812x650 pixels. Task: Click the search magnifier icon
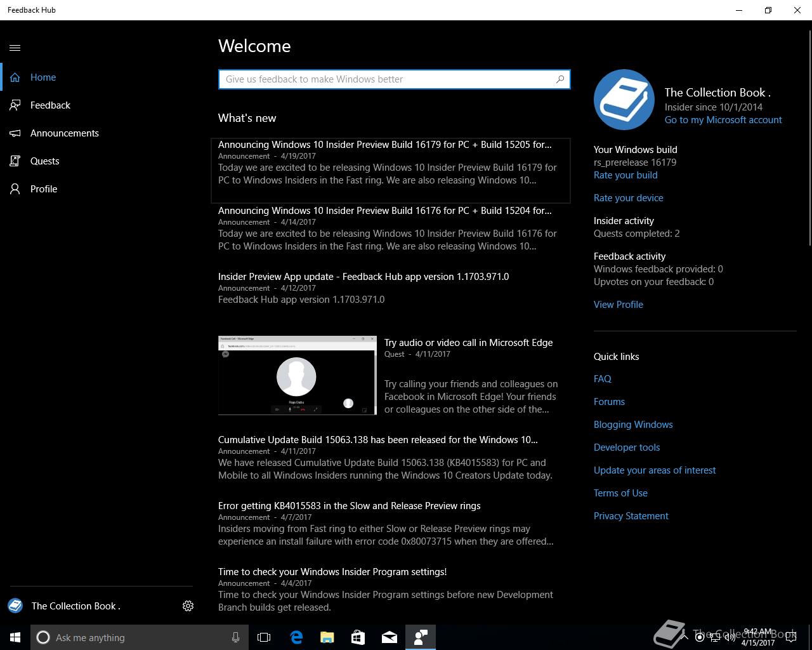click(560, 79)
